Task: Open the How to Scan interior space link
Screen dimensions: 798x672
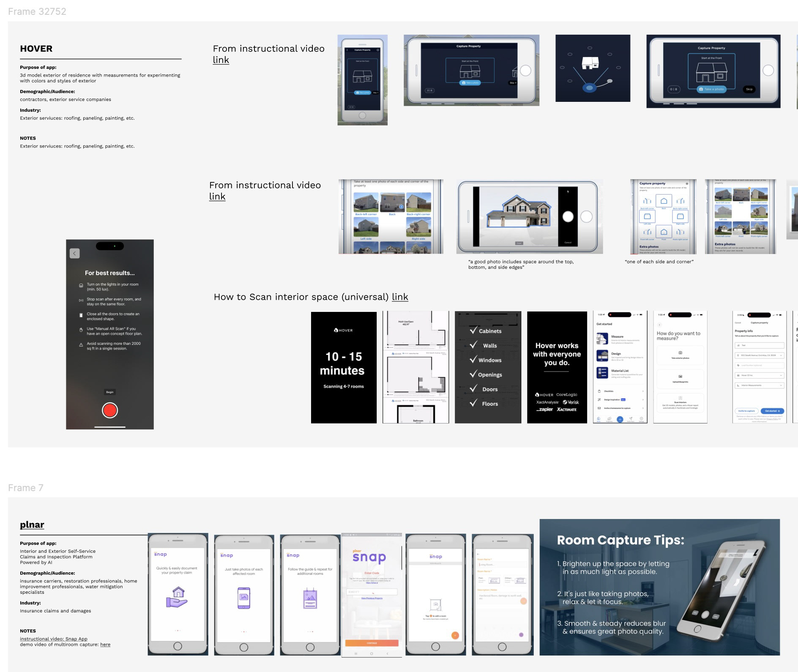Action: pos(400,297)
